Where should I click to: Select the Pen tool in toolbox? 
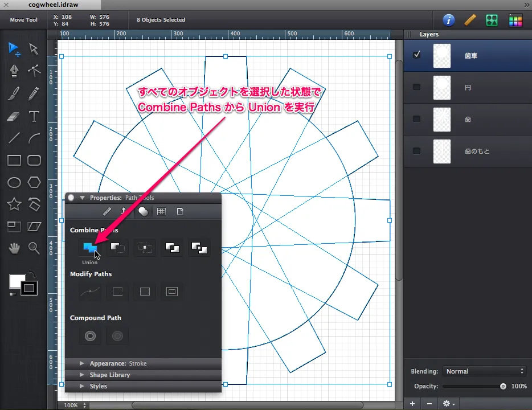pos(14,71)
